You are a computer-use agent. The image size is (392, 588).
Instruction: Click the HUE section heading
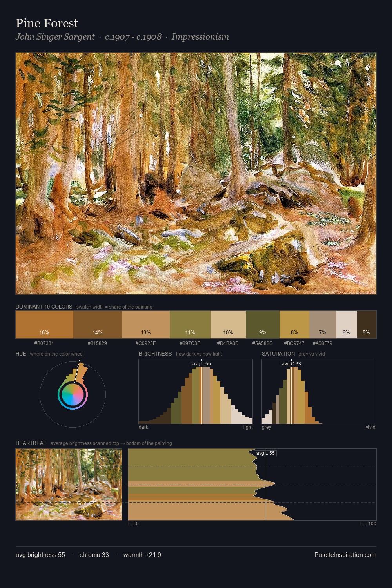pyautogui.click(x=21, y=354)
